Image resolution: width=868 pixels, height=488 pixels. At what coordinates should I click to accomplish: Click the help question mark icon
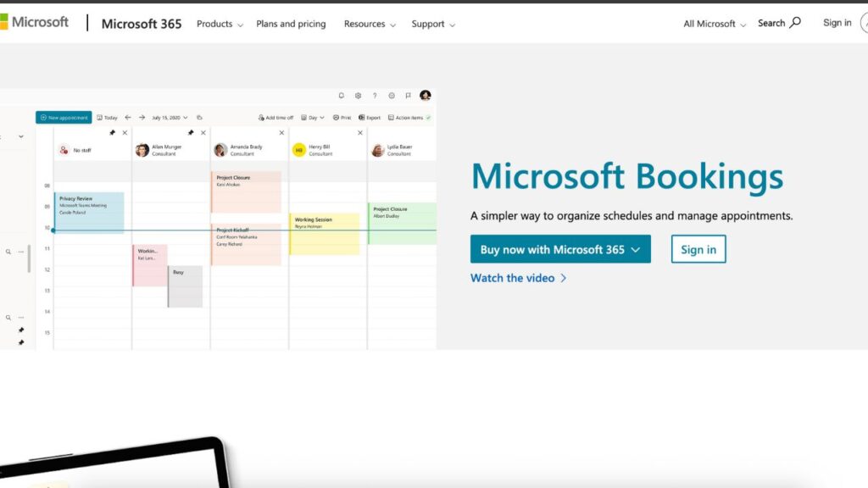(375, 96)
